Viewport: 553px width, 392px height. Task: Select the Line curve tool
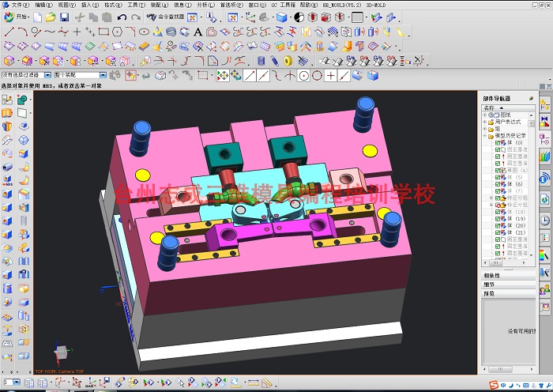click(x=9, y=32)
